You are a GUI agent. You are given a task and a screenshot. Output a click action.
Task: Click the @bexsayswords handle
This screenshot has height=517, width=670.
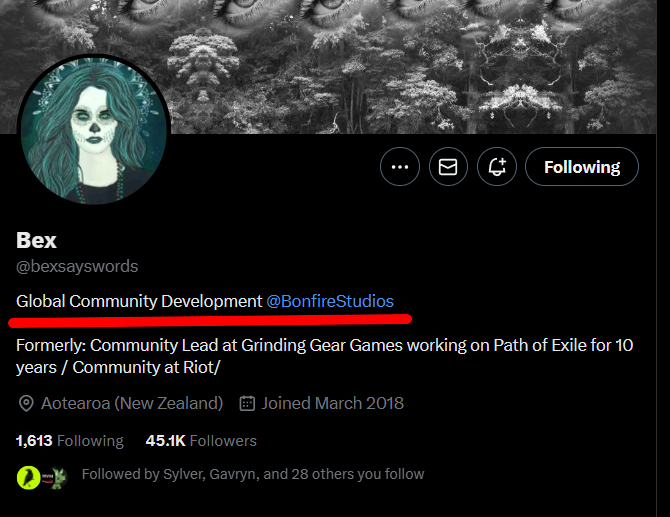point(77,267)
